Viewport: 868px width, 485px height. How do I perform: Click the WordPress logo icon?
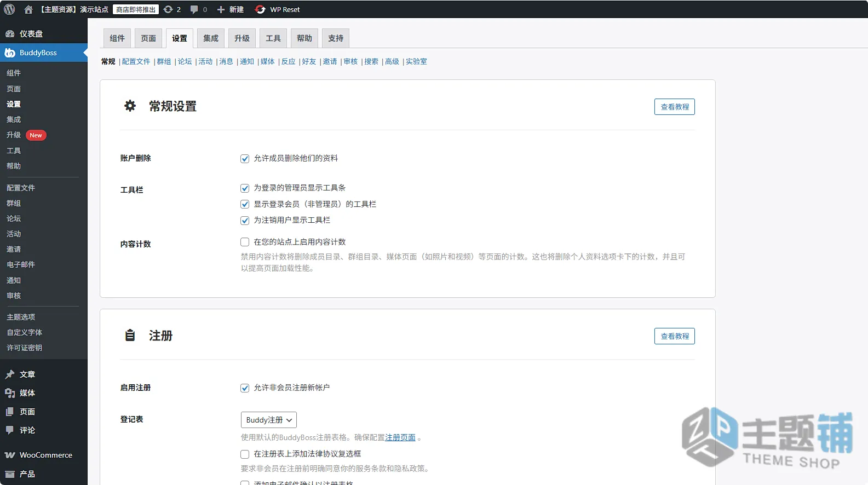coord(9,9)
